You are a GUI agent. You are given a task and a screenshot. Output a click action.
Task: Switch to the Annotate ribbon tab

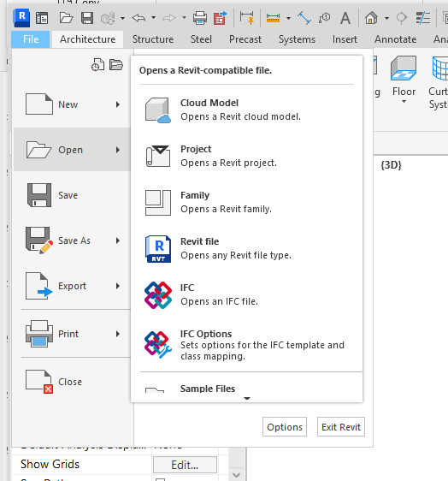(395, 39)
